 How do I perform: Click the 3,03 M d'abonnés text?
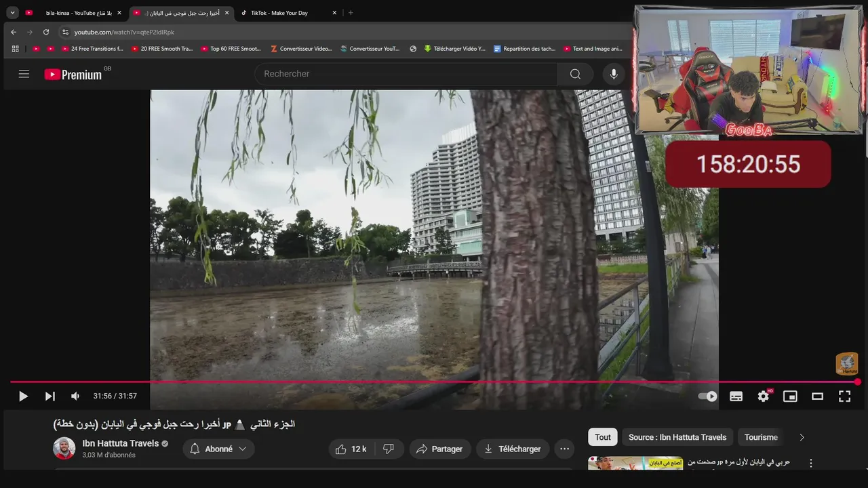[x=109, y=455]
